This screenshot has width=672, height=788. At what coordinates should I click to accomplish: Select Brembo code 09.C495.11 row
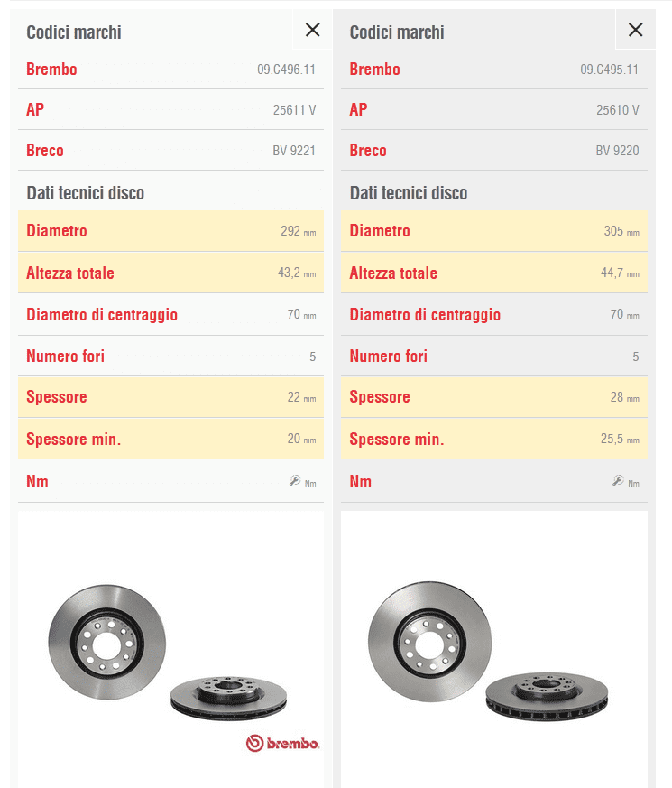(x=494, y=70)
